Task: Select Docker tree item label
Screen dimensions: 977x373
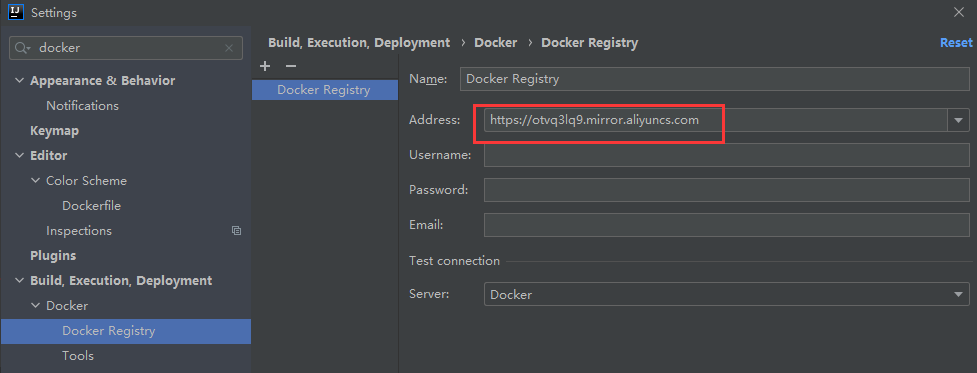Action: (x=67, y=306)
